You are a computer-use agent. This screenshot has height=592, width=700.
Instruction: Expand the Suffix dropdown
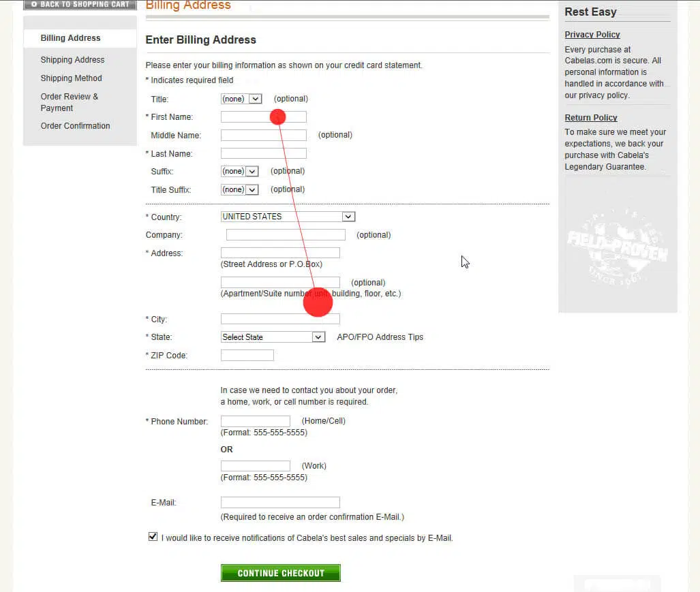[x=239, y=172]
